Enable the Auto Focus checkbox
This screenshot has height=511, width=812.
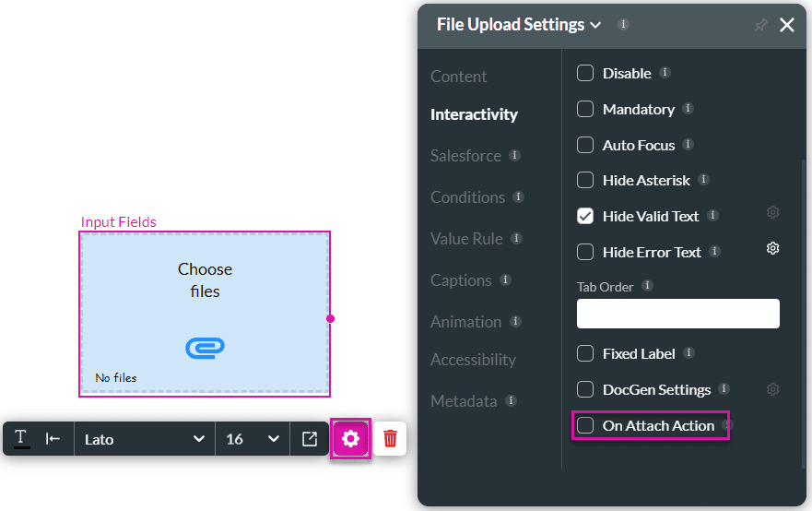[585, 145]
